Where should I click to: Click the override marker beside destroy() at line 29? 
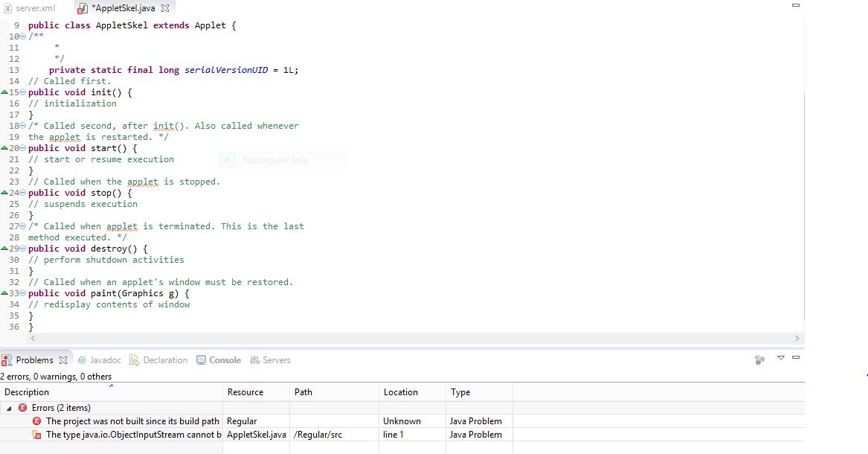click(4, 248)
